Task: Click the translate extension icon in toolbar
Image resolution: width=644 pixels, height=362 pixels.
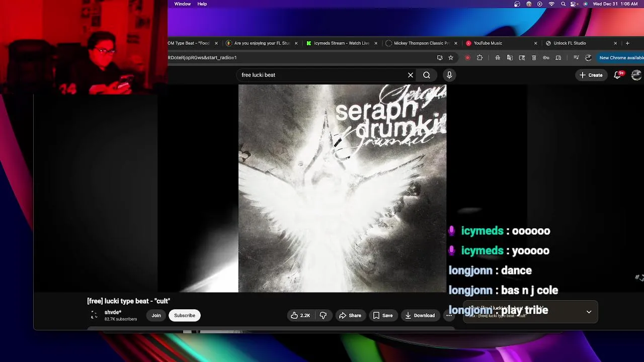Action: tap(510, 58)
